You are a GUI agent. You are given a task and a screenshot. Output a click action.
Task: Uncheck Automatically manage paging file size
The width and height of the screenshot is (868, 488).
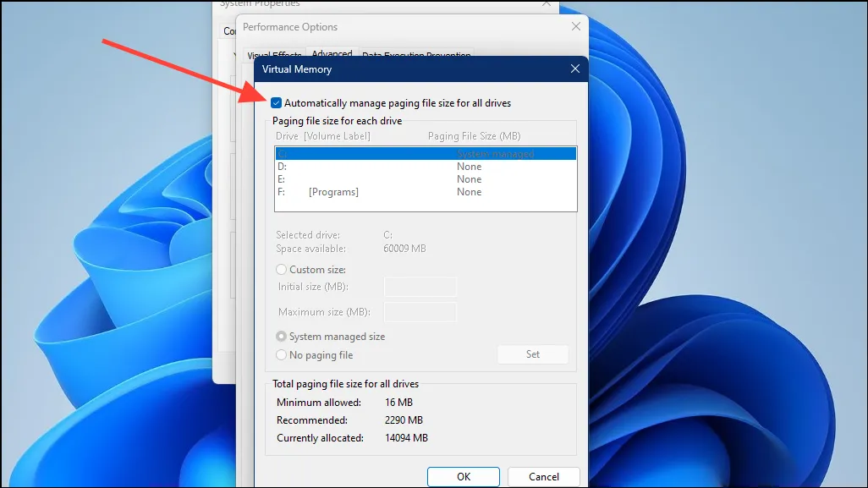[277, 103]
